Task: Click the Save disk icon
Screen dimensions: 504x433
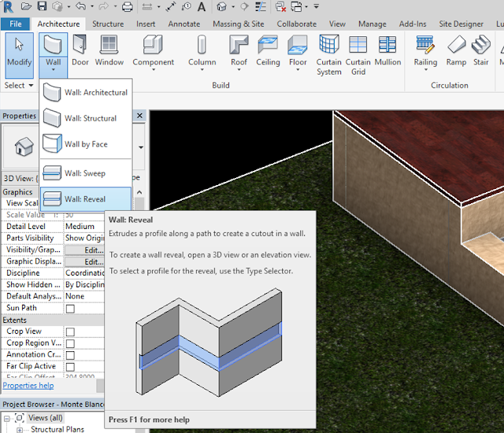Action: (42, 6)
